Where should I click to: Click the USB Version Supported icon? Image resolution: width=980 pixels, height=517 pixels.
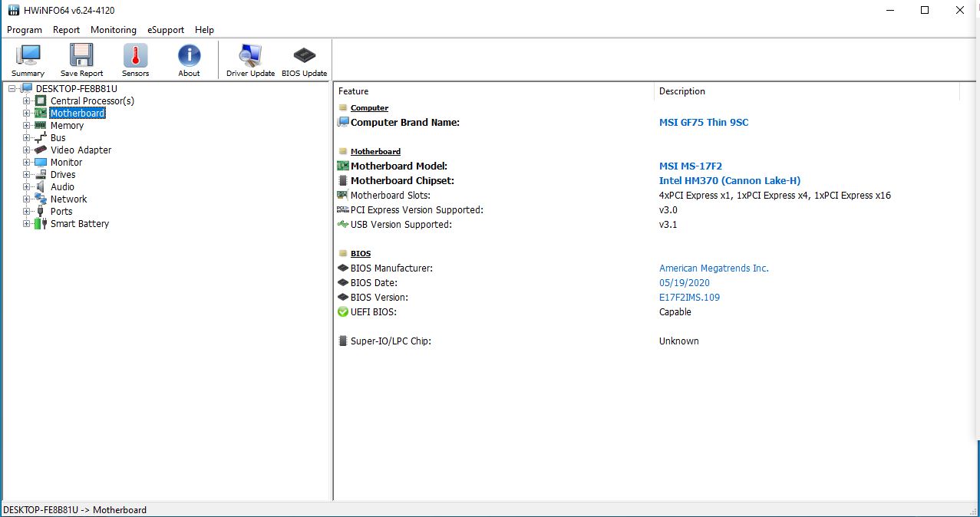click(343, 224)
